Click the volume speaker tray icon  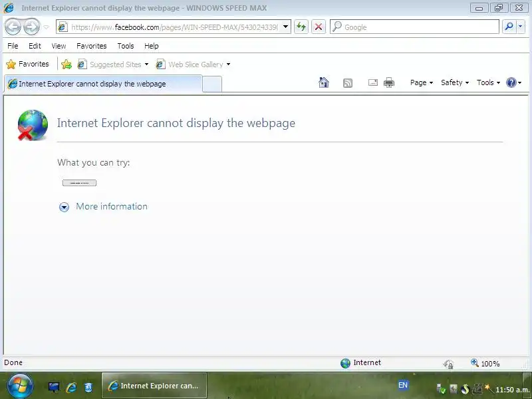tap(454, 388)
